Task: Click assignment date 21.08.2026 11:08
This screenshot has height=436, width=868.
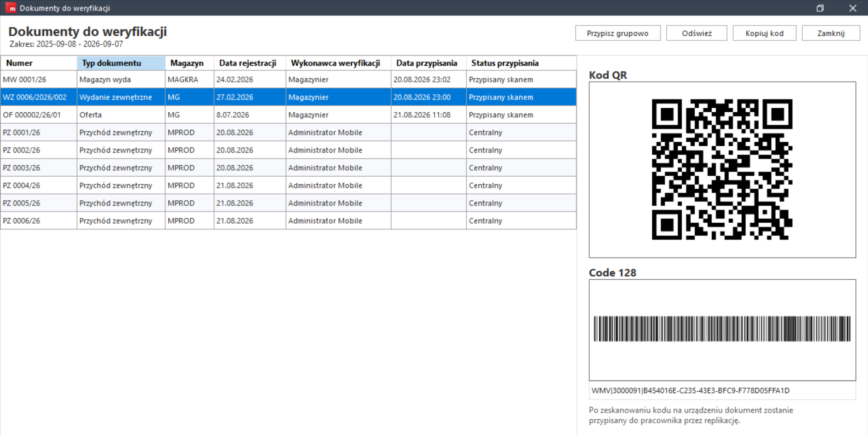Action: point(429,115)
